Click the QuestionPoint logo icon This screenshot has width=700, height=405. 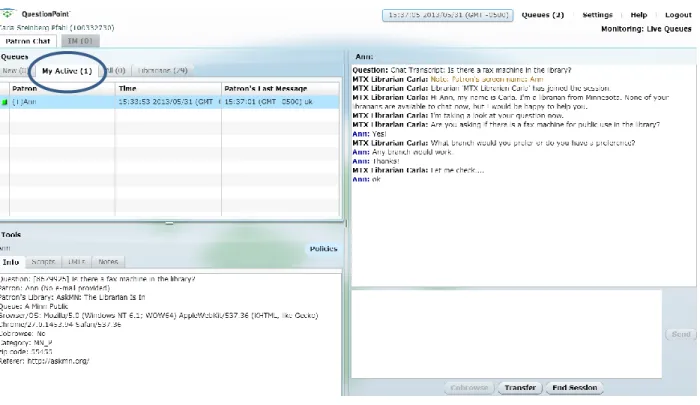(8, 13)
